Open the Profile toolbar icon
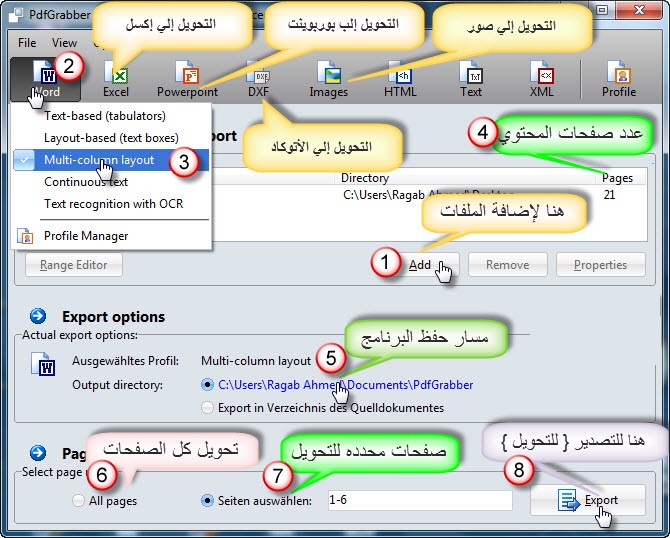Screen dimensions: 670x538 point(619,79)
